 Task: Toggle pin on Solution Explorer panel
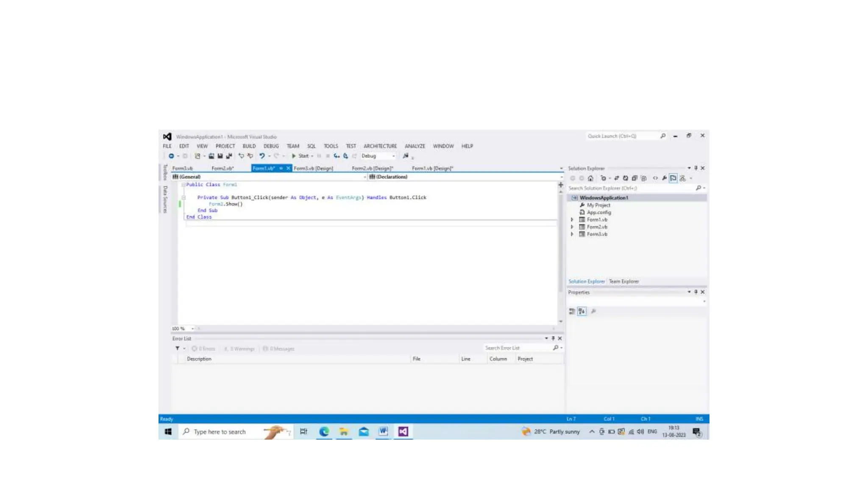pos(696,168)
